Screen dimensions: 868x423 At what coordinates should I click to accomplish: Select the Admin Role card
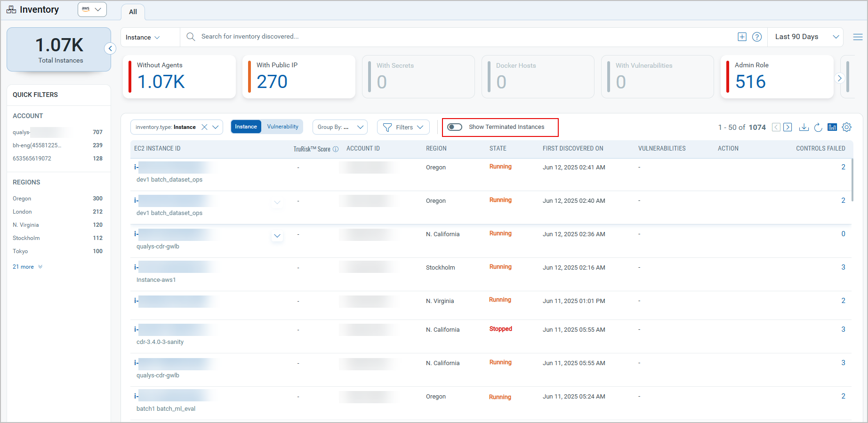[x=777, y=77]
